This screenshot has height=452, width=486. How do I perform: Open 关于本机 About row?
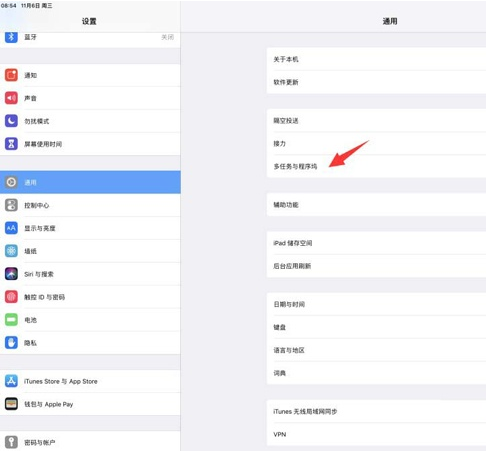(376, 59)
